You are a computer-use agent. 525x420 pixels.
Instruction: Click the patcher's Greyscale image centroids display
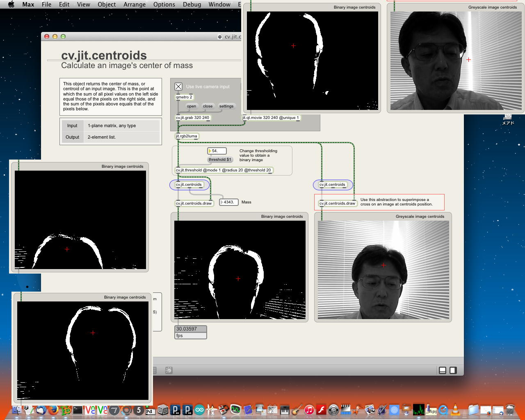click(x=383, y=270)
